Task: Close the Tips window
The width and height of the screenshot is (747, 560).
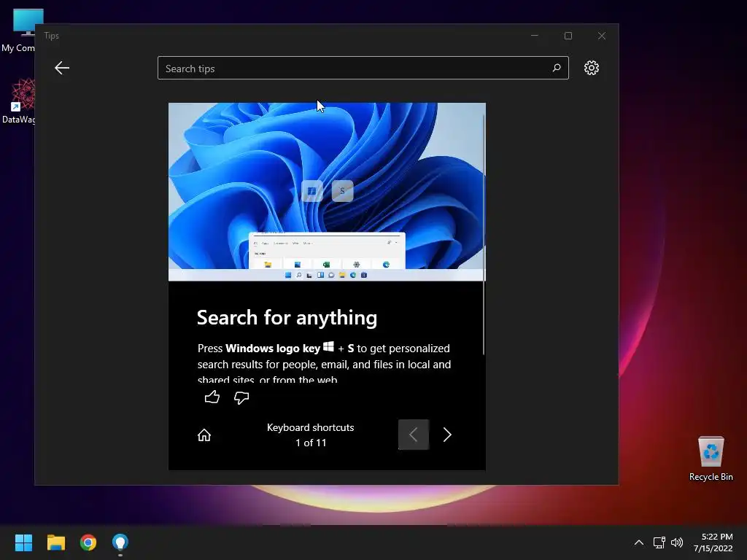Action: [x=602, y=36]
